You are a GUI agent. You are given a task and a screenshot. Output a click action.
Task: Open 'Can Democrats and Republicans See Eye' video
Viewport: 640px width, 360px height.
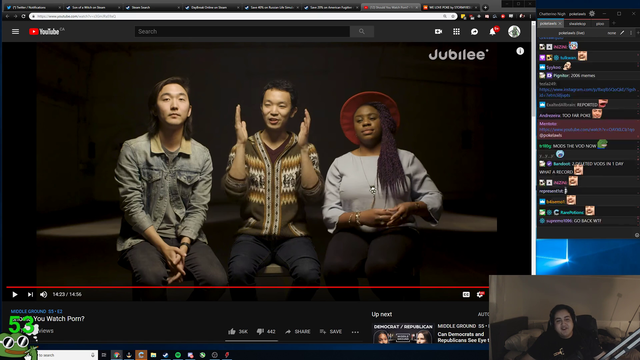(x=462, y=337)
